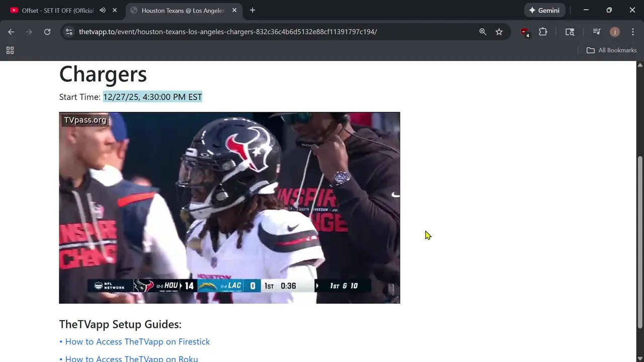Open How to Access TheTVapp on Roku
This screenshot has height=362, width=644.
131,358
